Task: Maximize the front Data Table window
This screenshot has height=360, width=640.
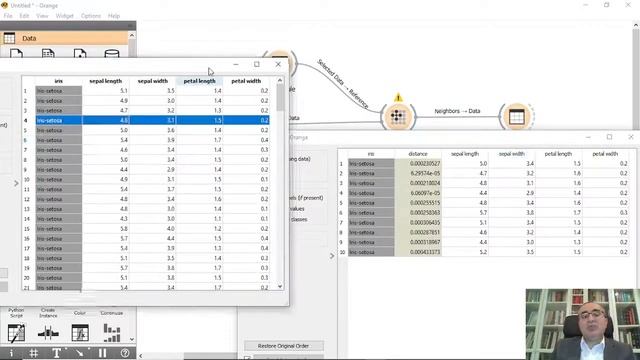Action: point(257,64)
